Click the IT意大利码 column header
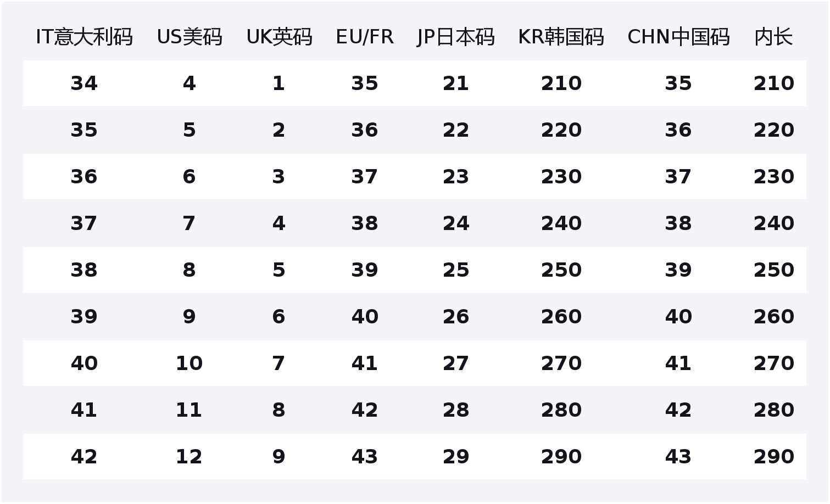Screen dimensions: 830x504 (x=84, y=37)
